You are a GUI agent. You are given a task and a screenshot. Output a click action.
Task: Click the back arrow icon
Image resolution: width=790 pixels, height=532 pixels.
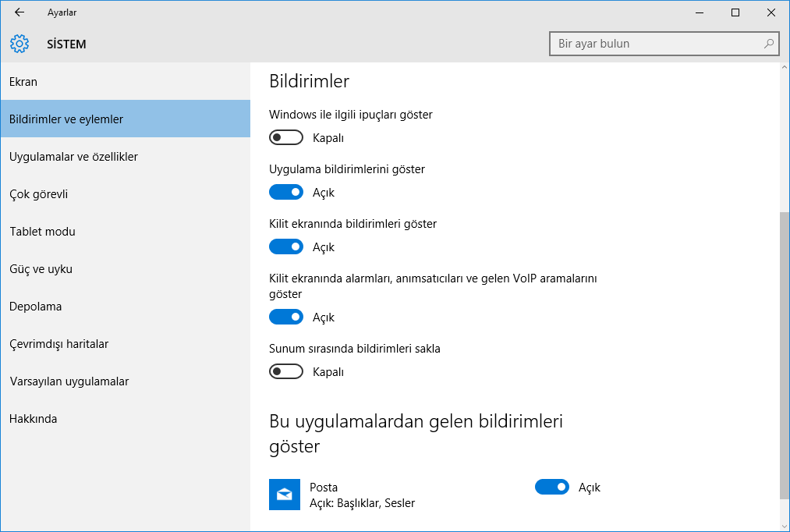[19, 12]
